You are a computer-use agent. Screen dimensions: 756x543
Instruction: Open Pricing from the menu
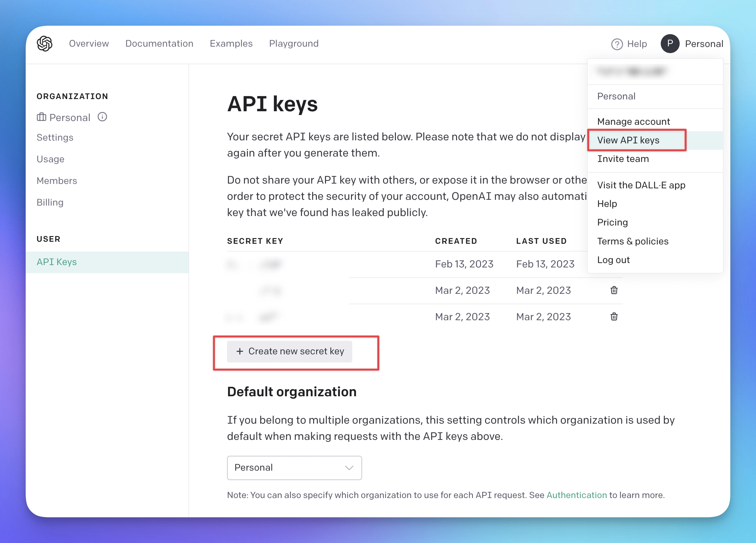click(655, 222)
